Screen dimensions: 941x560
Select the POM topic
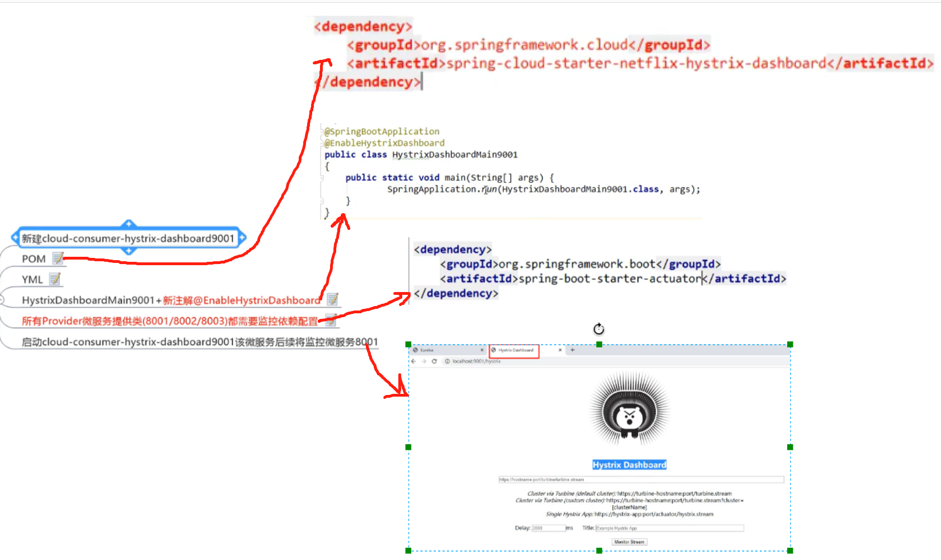pos(34,258)
